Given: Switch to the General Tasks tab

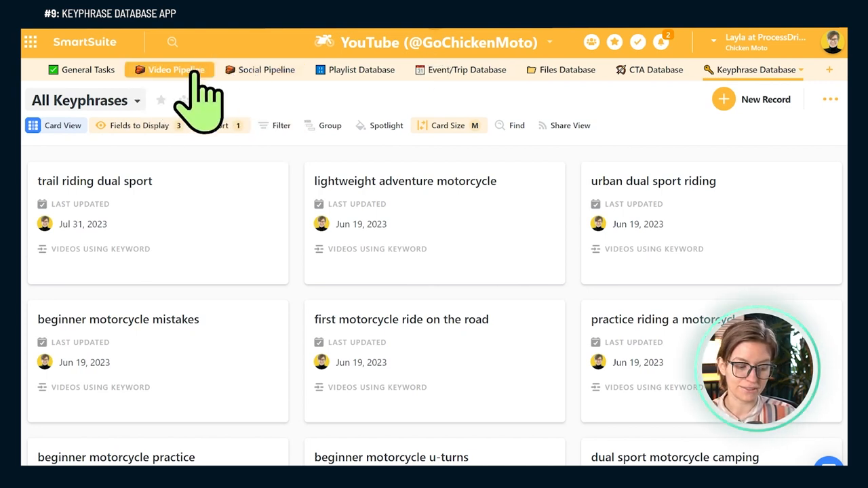Looking at the screenshot, I should [x=81, y=70].
